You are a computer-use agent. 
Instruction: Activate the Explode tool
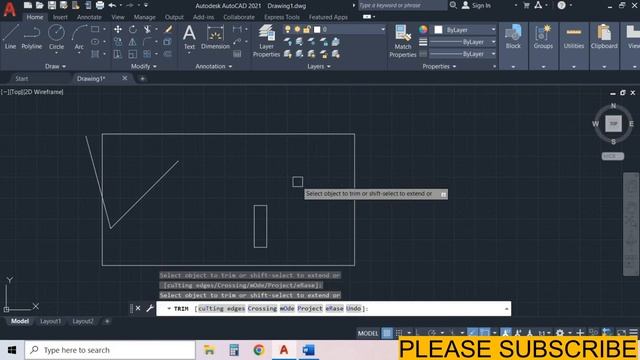[x=167, y=42]
